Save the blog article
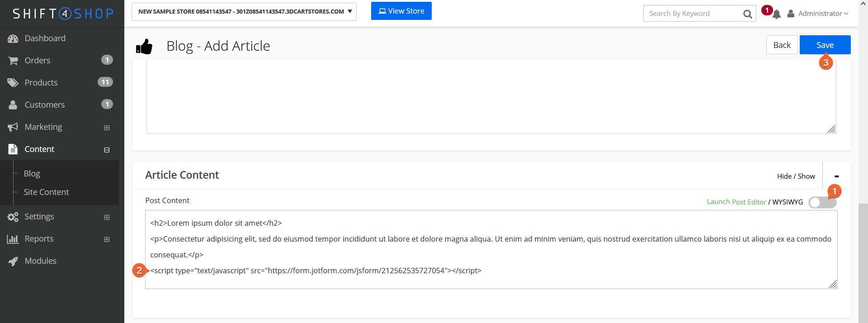This screenshot has height=323, width=868. [825, 45]
